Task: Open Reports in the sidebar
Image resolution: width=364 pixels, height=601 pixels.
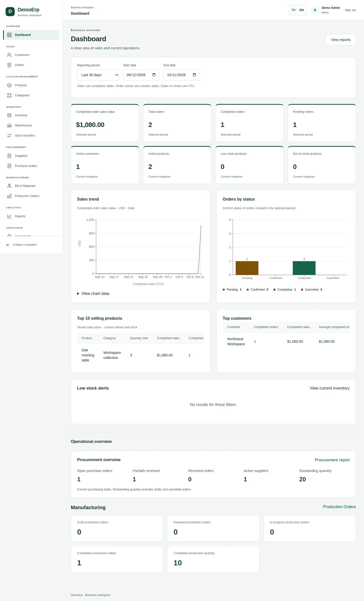Action: pos(31,216)
